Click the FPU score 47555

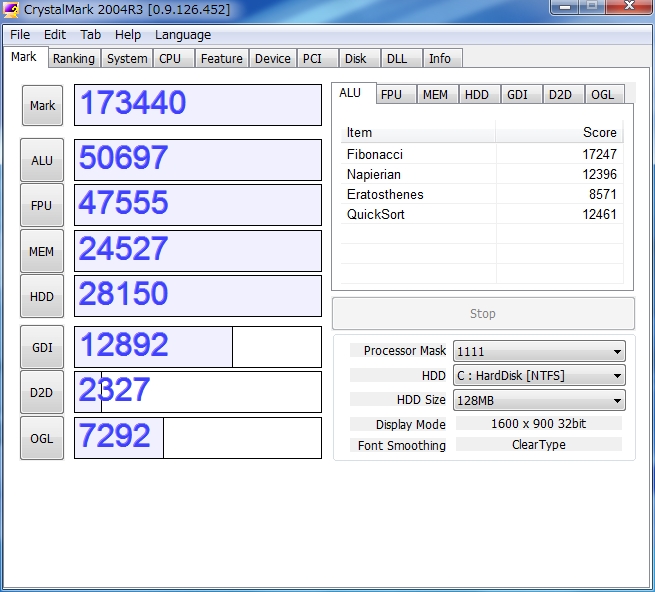tap(198, 205)
